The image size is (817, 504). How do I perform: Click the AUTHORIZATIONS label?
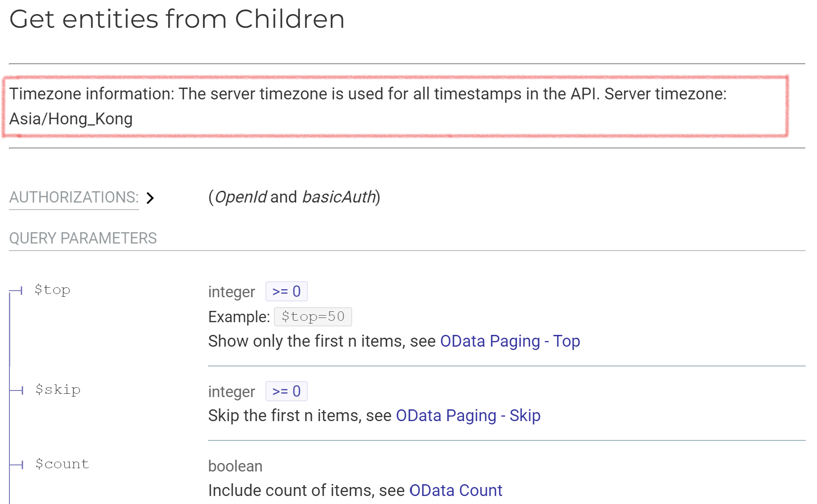coord(74,197)
